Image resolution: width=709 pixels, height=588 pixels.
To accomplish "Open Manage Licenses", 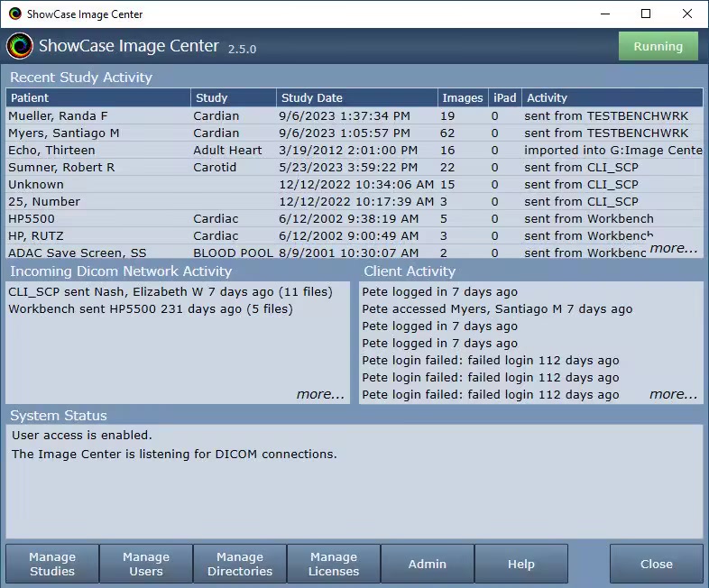I will 334,564.
